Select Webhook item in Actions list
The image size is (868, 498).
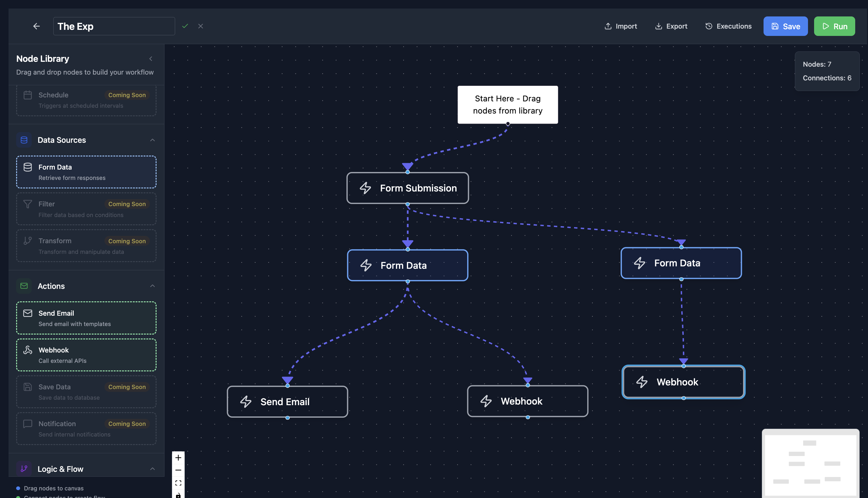tap(86, 355)
